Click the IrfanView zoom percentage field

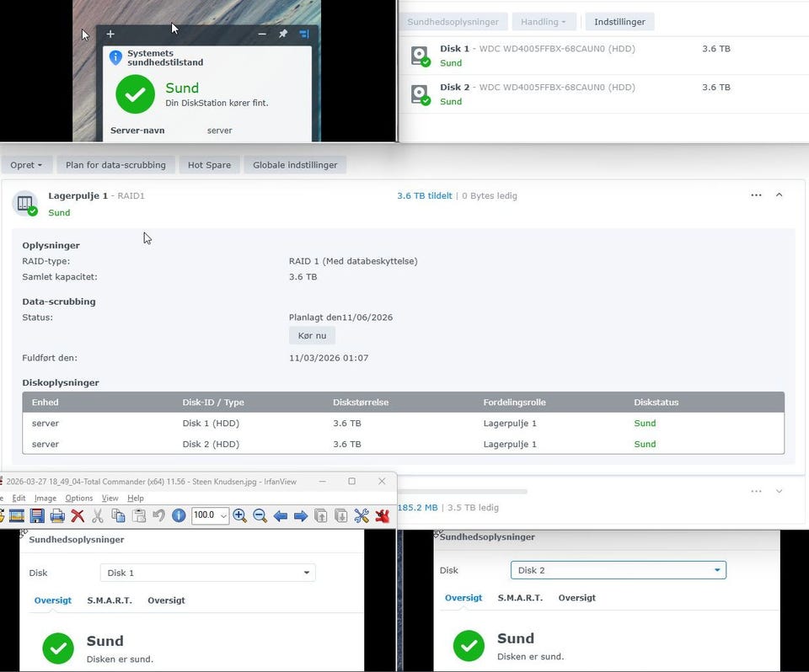(x=210, y=515)
